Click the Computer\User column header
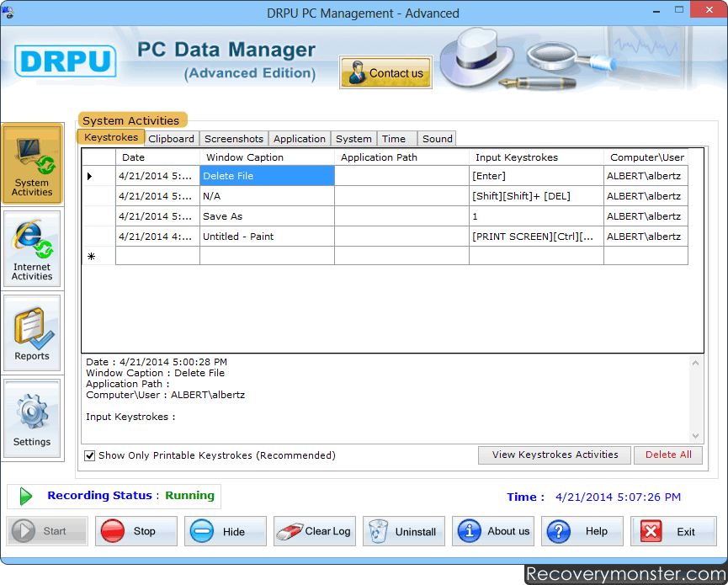The height and width of the screenshot is (585, 728). (646, 157)
